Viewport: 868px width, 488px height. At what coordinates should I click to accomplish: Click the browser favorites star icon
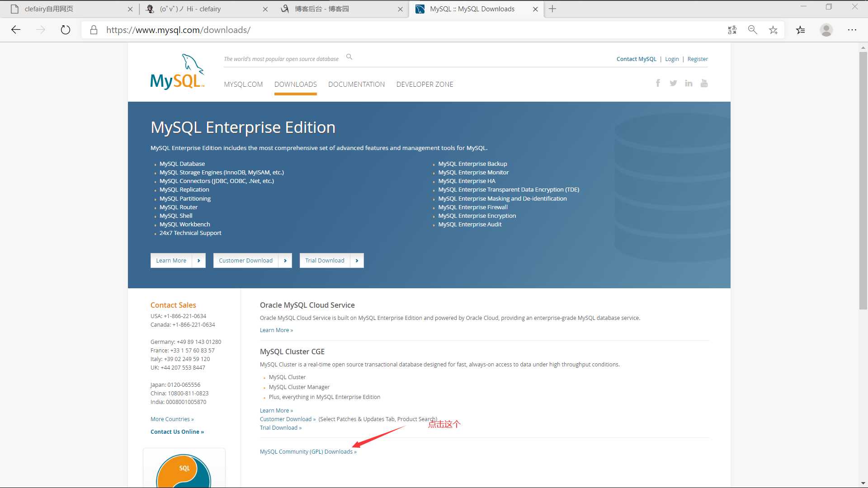point(774,30)
